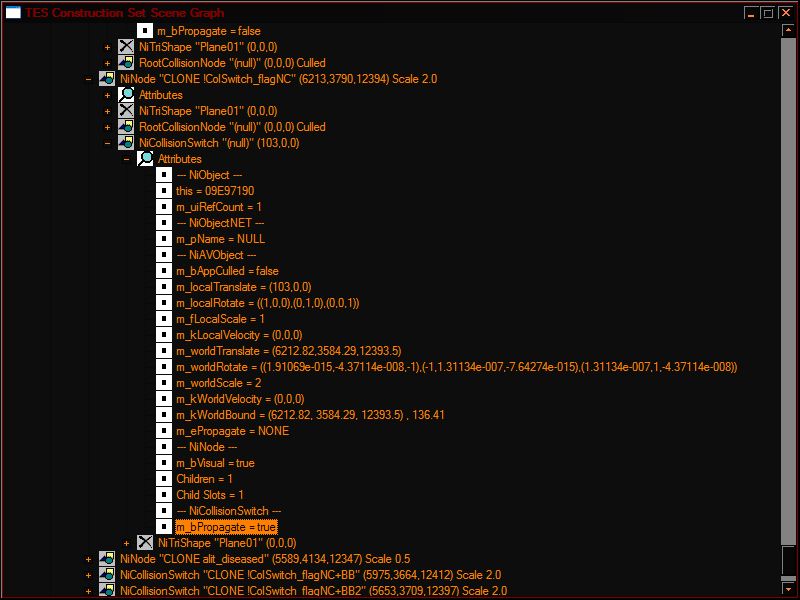Click the NiNode icon beside CLONE !ColSwitch_flagNC

tap(107, 79)
